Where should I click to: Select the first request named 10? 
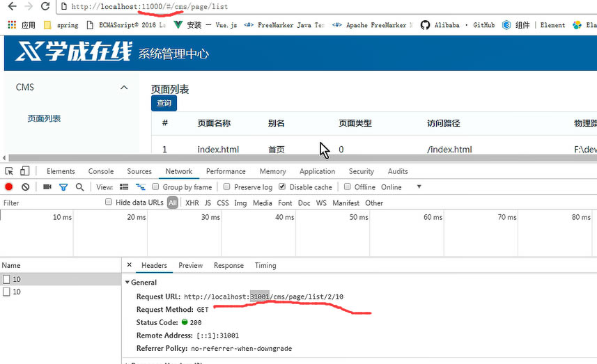[61, 279]
